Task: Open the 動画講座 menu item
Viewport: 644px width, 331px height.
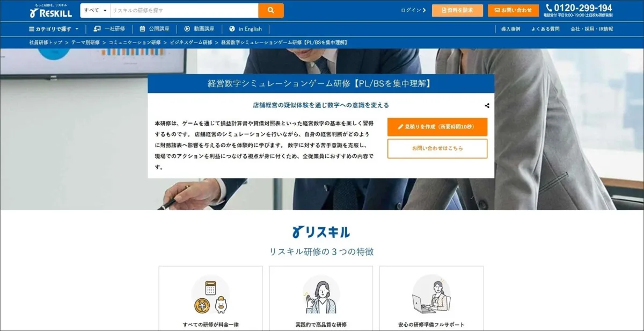Action: click(199, 29)
